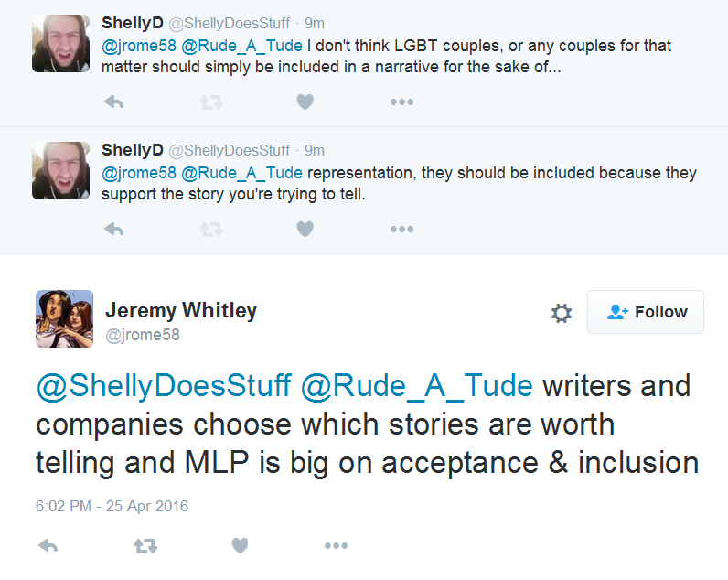Like ShellyD's second tweet about representation
728x580 pixels.
click(x=305, y=229)
